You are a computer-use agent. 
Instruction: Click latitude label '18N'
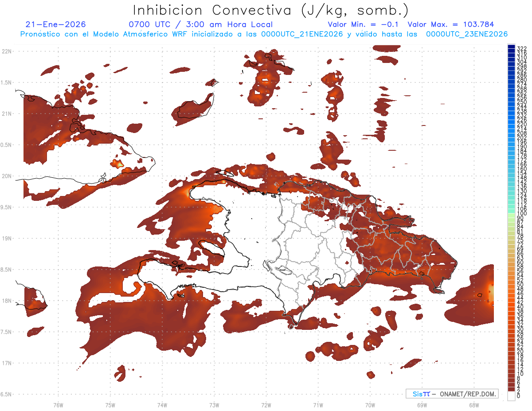click(6, 301)
